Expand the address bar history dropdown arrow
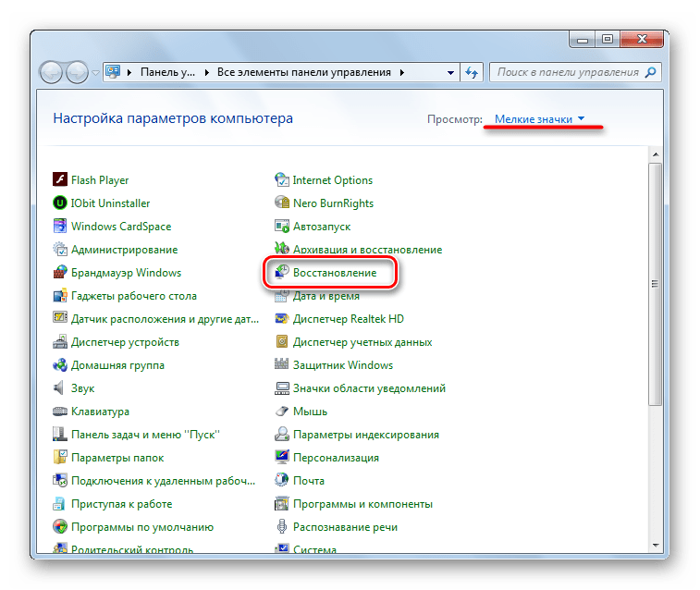This screenshot has width=700, height=590. [x=450, y=73]
